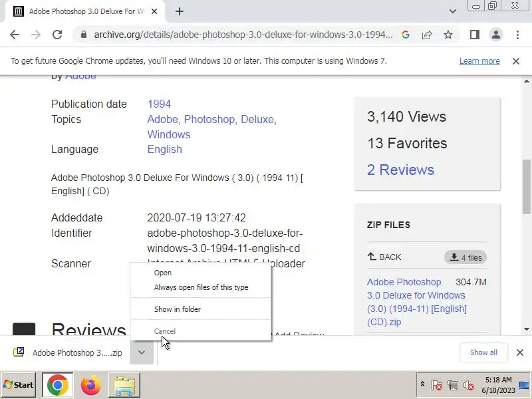Viewport: 532px width, 399px height.
Task: Click the 4 files download button
Action: 465,257
